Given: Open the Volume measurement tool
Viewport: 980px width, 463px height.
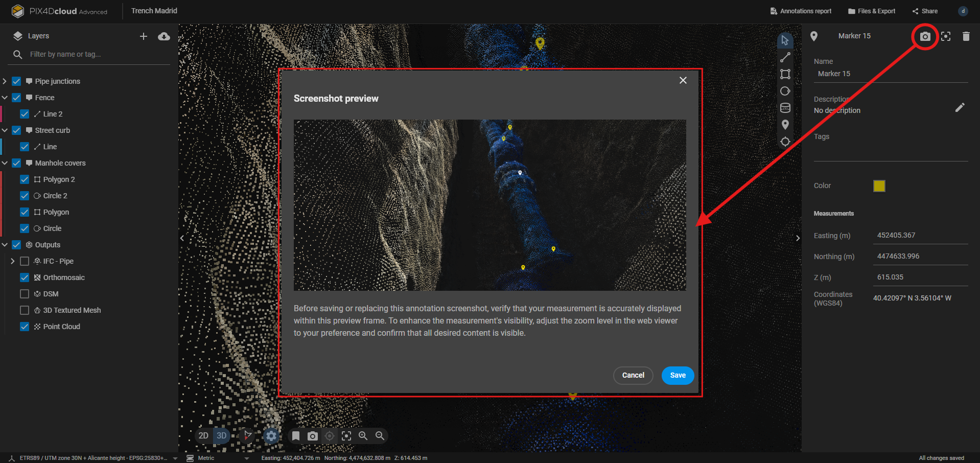Looking at the screenshot, I should pyautogui.click(x=785, y=108).
